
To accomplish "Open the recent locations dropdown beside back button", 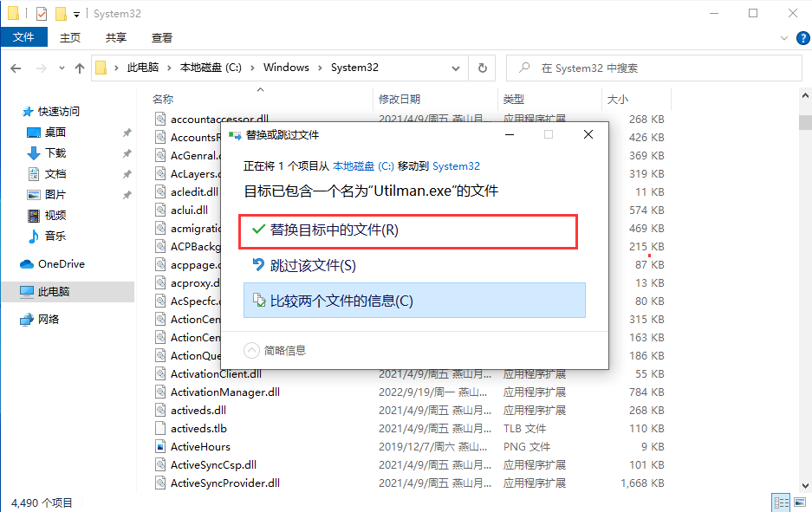I will click(62, 67).
